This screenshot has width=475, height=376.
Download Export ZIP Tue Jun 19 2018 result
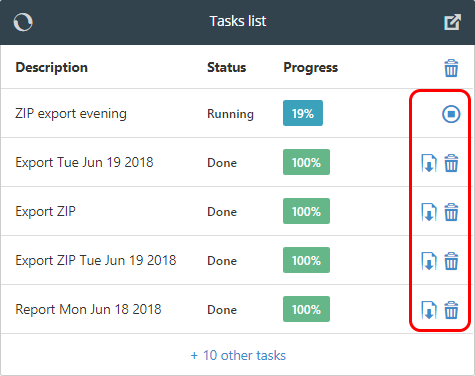click(429, 261)
